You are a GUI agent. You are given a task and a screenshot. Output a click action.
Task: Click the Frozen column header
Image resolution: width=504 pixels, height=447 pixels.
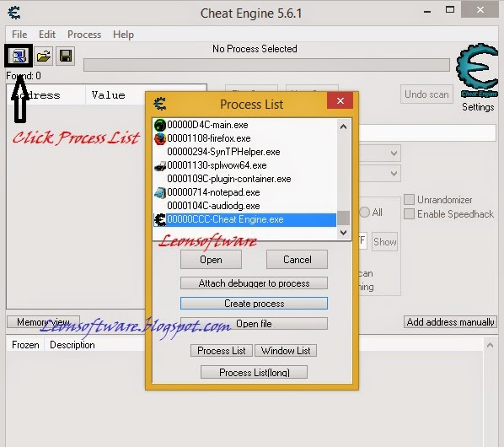pos(25,345)
